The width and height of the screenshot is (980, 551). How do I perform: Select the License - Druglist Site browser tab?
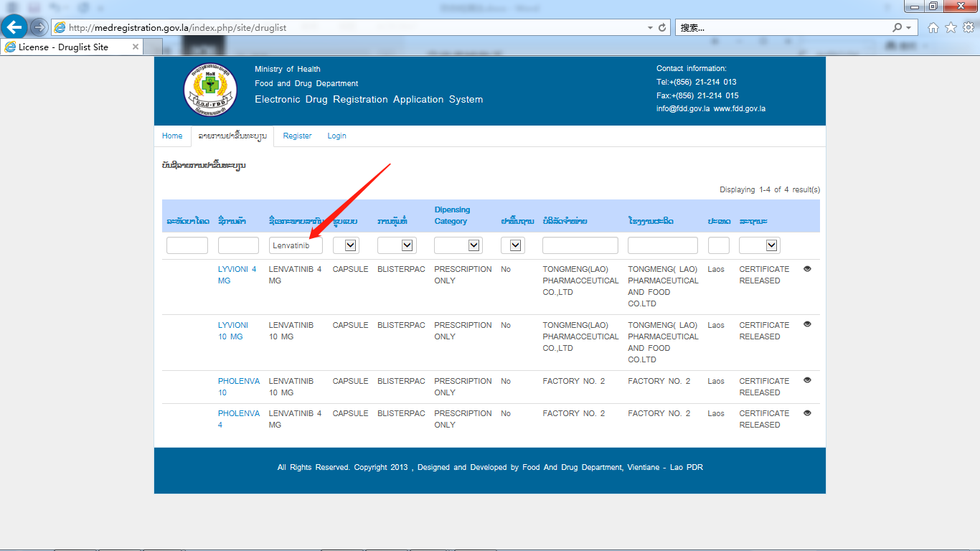(65, 47)
